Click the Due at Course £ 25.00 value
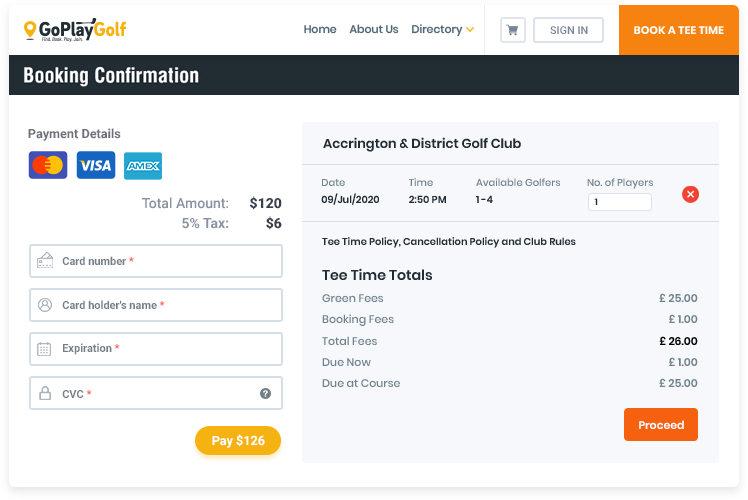The height and width of the screenshot is (500, 748). point(678,383)
